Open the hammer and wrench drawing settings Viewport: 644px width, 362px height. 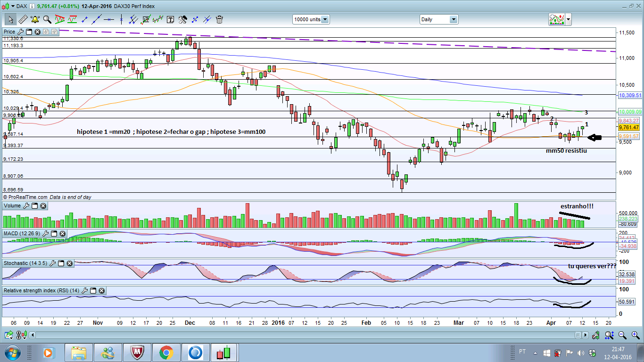click(x=182, y=19)
